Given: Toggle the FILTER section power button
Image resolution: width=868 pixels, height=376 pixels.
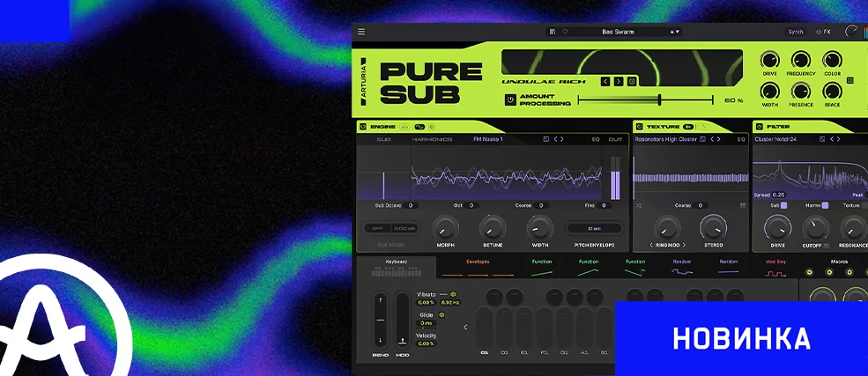Looking at the screenshot, I should [760, 127].
